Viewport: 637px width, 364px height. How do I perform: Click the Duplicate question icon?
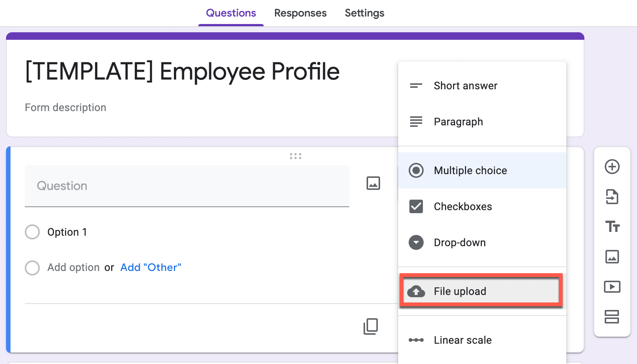point(371,326)
